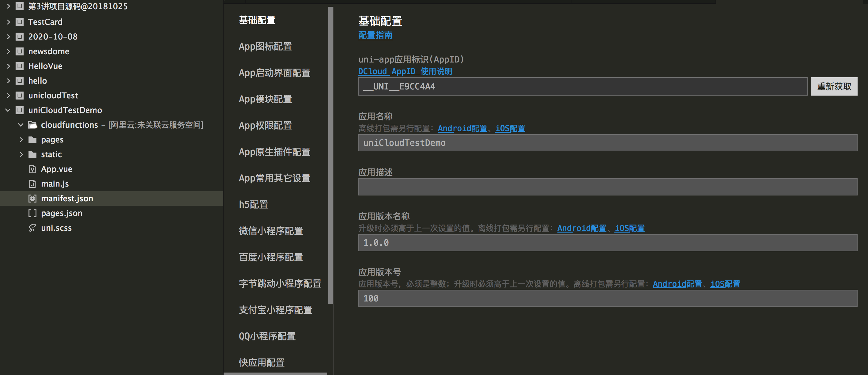
Task: Click the main.js JavaScript file icon
Action: (32, 184)
